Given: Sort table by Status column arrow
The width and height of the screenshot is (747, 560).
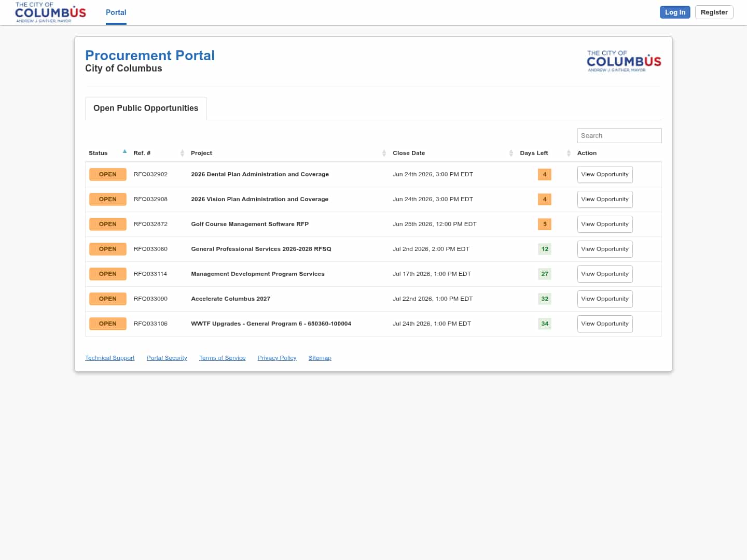Looking at the screenshot, I should click(x=125, y=151).
